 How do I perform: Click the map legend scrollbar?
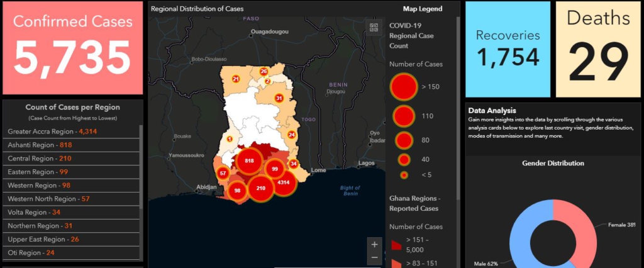[458, 94]
